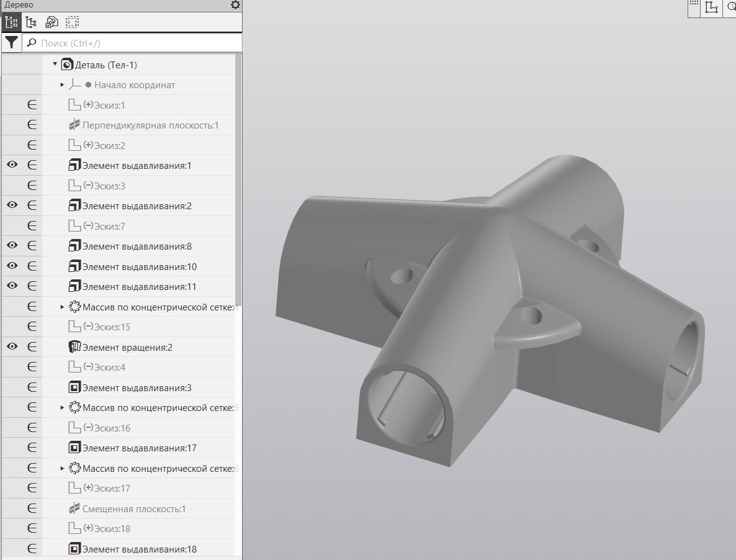
Task: Hide Элемент выдавливания:10 using eye
Action: click(x=12, y=266)
